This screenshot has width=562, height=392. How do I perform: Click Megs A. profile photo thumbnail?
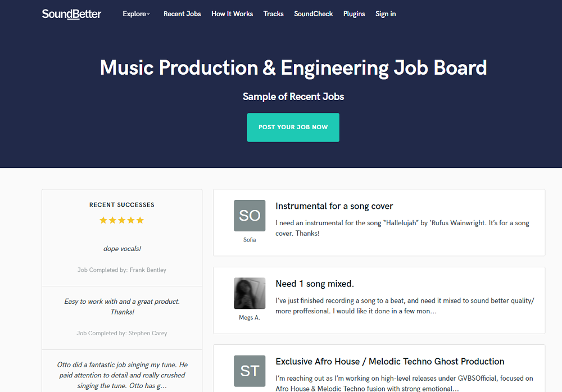(x=250, y=293)
